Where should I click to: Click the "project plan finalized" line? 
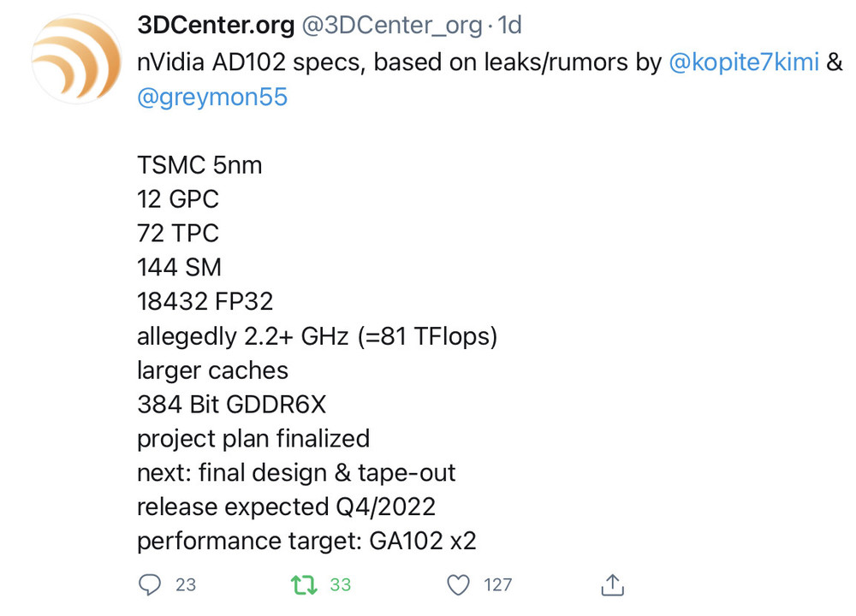tap(253, 439)
